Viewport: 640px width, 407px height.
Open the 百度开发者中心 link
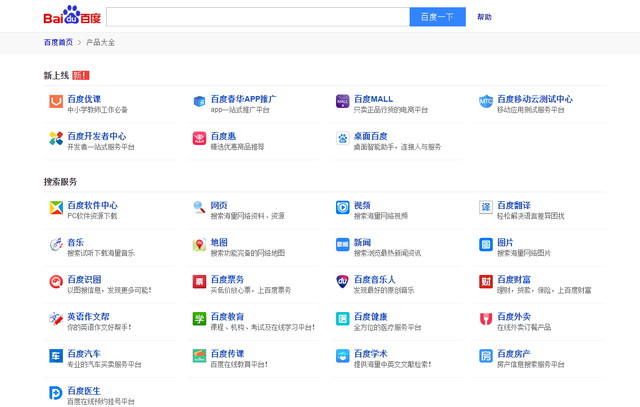click(x=97, y=136)
